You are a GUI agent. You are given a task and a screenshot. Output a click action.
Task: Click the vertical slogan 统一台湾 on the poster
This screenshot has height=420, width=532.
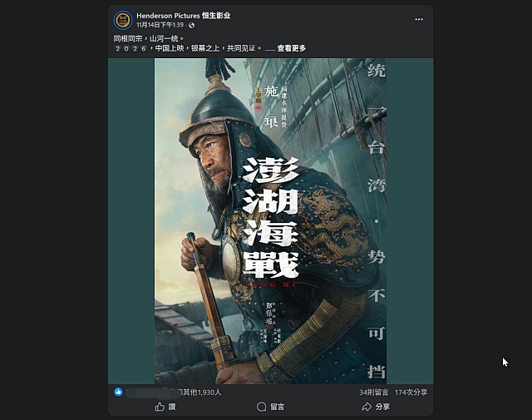377,128
